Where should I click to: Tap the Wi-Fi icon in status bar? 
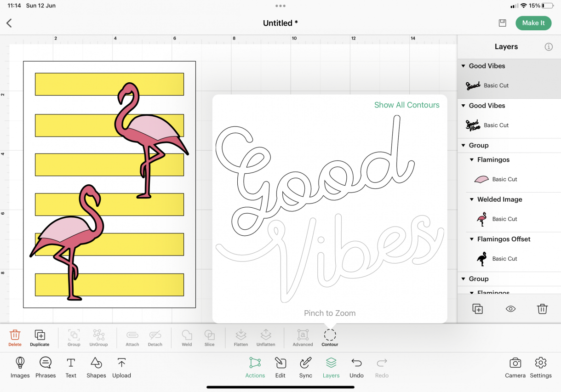(x=523, y=6)
